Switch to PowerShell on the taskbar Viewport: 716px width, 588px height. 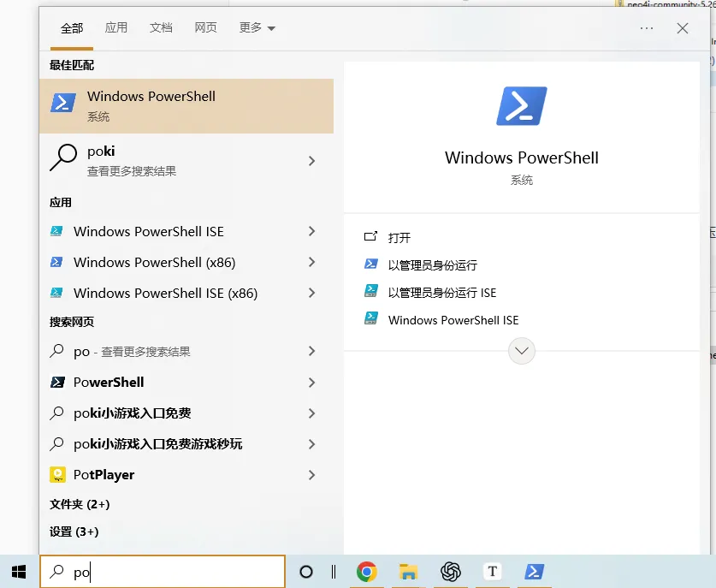(535, 572)
